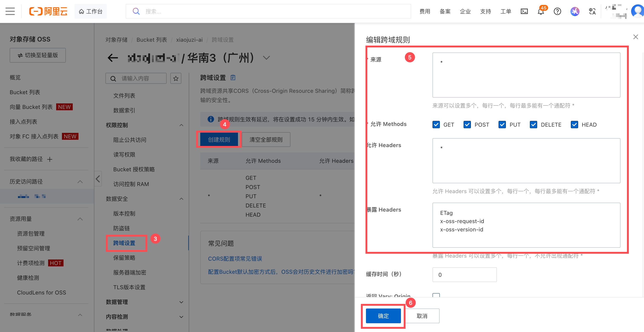Open the 工单 menu
The height and width of the screenshot is (332, 644).
[x=506, y=11]
